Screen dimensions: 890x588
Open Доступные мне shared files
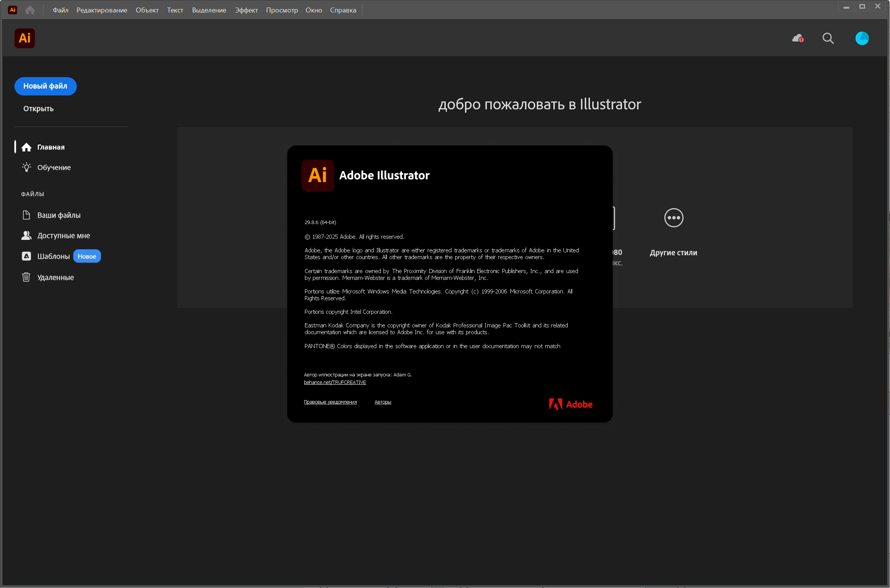point(63,235)
